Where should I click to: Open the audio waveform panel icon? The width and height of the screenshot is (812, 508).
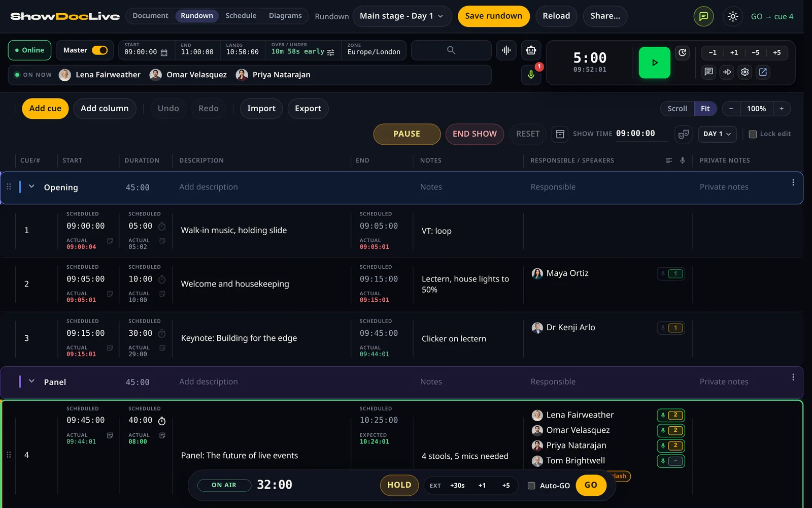click(506, 50)
